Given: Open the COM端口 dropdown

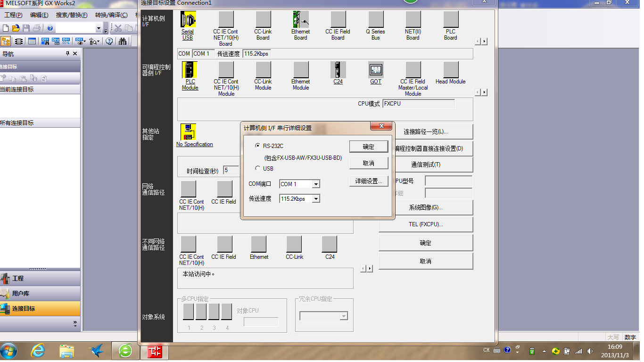Looking at the screenshot, I should 316,184.
